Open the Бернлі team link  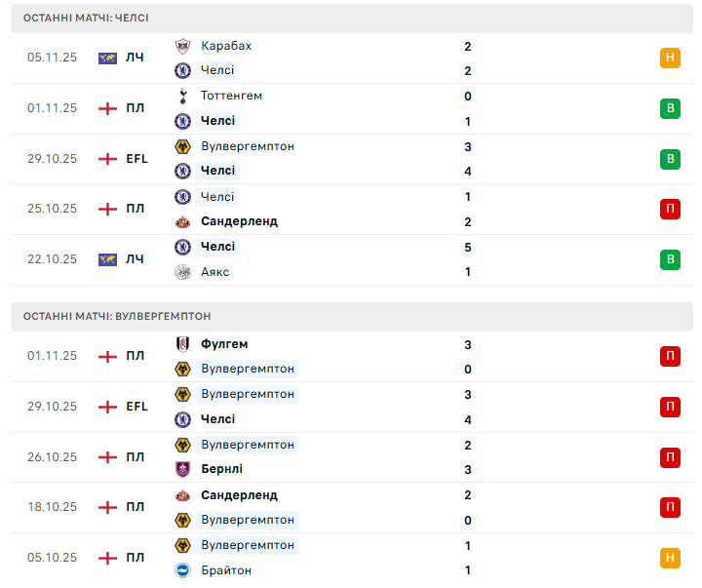[x=221, y=469]
